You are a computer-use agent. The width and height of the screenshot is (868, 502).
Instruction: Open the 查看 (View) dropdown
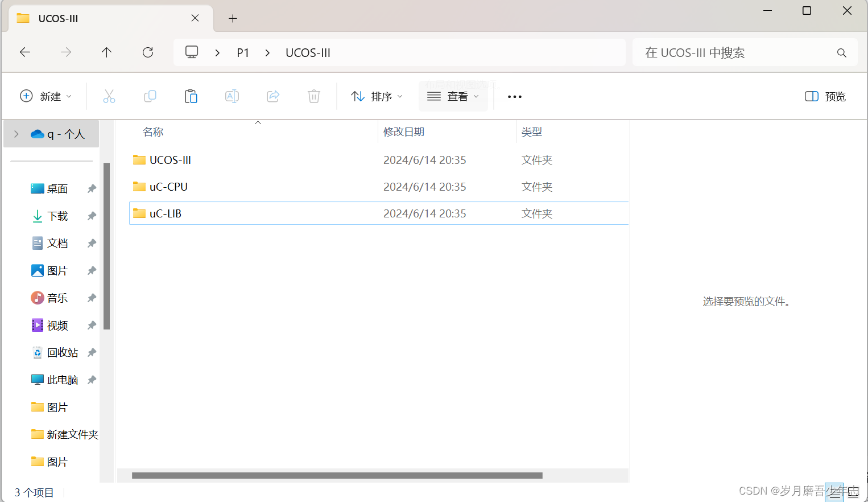coord(453,96)
